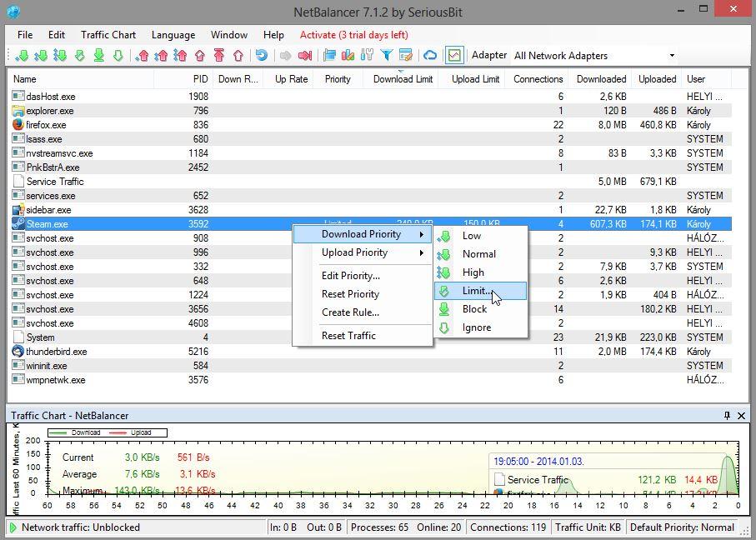756x540 pixels.
Task: Click the toolbar block download icon
Action: [99, 56]
